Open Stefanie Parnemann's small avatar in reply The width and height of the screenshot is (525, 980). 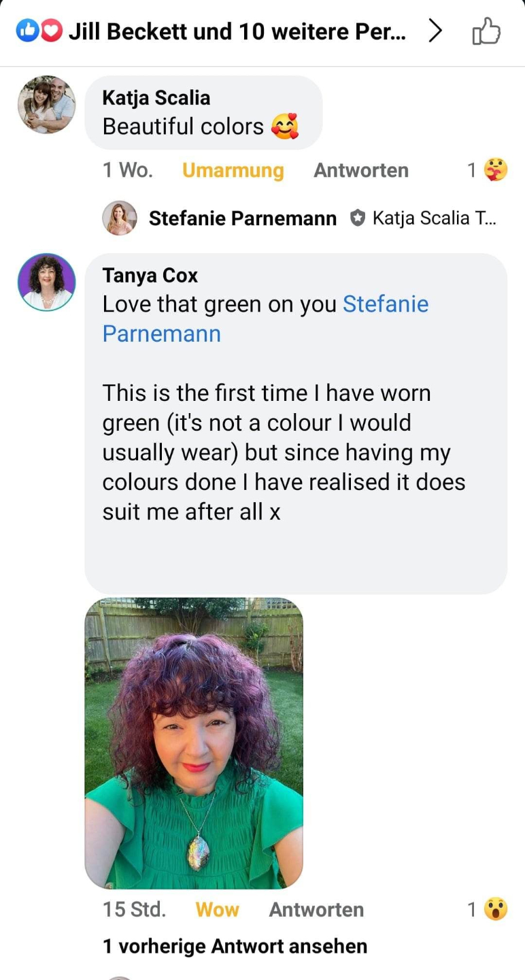(120, 218)
